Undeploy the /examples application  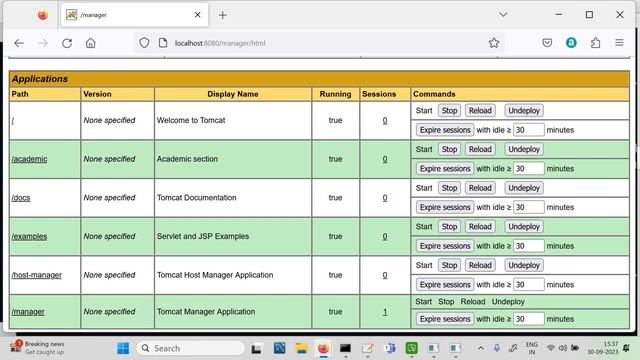pos(524,227)
